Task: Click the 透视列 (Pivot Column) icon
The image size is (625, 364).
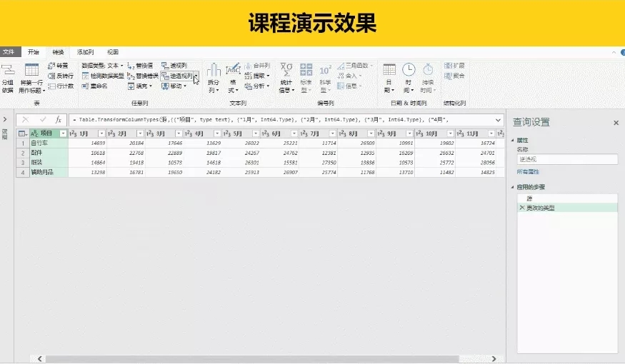Action: click(x=165, y=66)
